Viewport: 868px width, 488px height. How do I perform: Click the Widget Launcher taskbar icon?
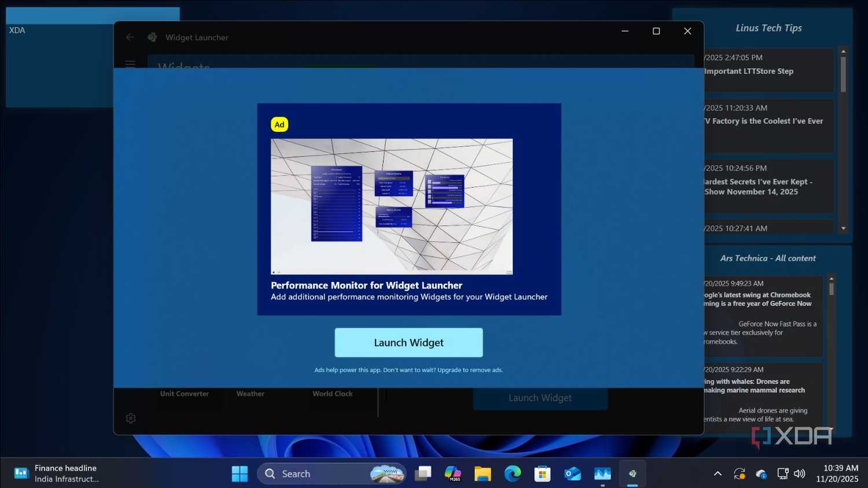pos(632,474)
